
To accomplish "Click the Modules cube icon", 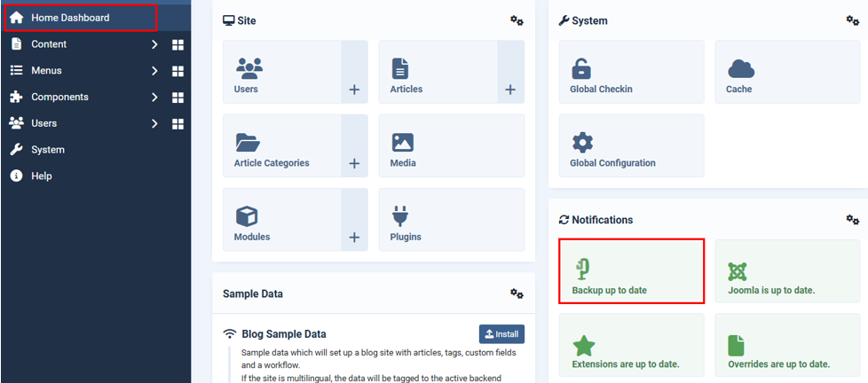I will pyautogui.click(x=247, y=216).
